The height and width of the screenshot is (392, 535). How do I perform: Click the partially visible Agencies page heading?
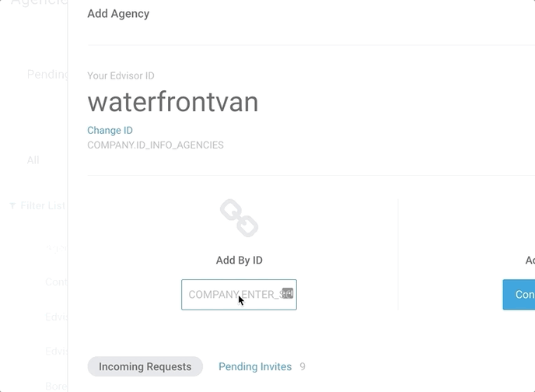(x=39, y=3)
